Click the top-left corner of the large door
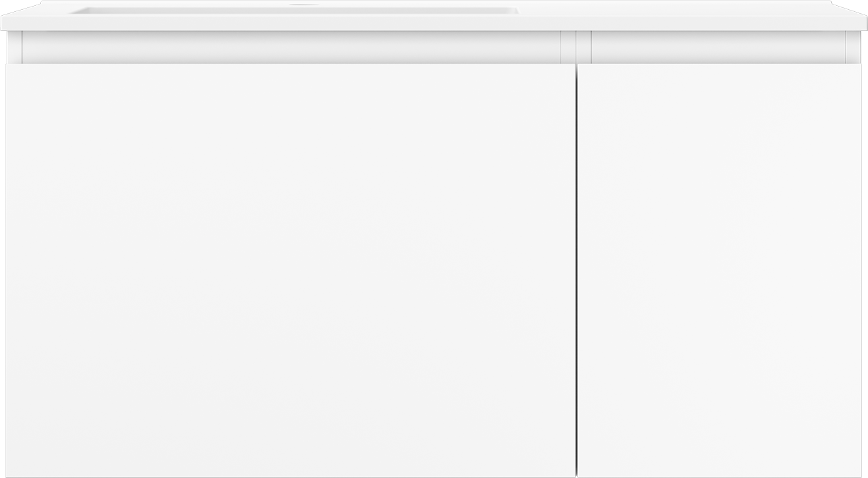Image resolution: width=868 pixels, height=478 pixels. [x=8, y=66]
